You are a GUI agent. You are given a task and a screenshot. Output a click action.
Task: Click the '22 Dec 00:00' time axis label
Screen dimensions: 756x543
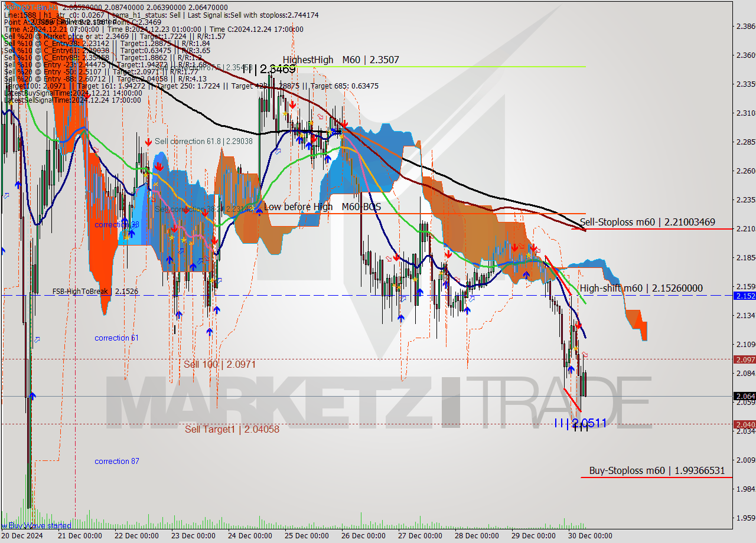[x=136, y=536]
